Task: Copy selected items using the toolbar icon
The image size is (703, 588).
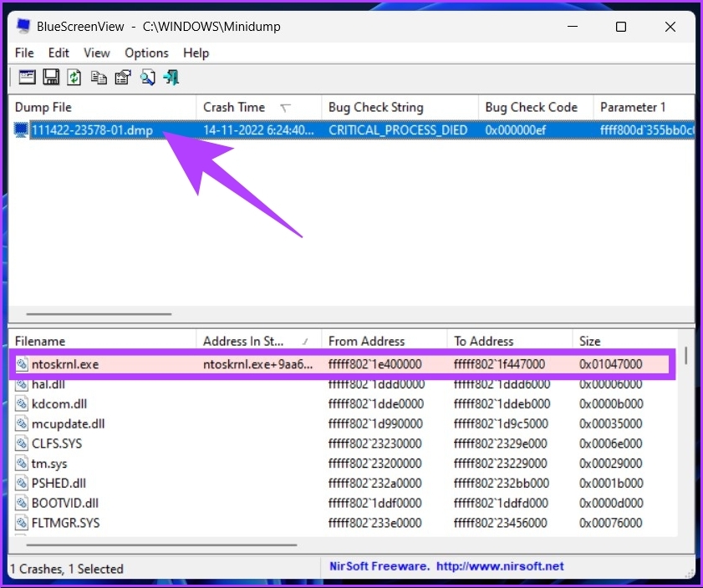Action: click(x=99, y=78)
